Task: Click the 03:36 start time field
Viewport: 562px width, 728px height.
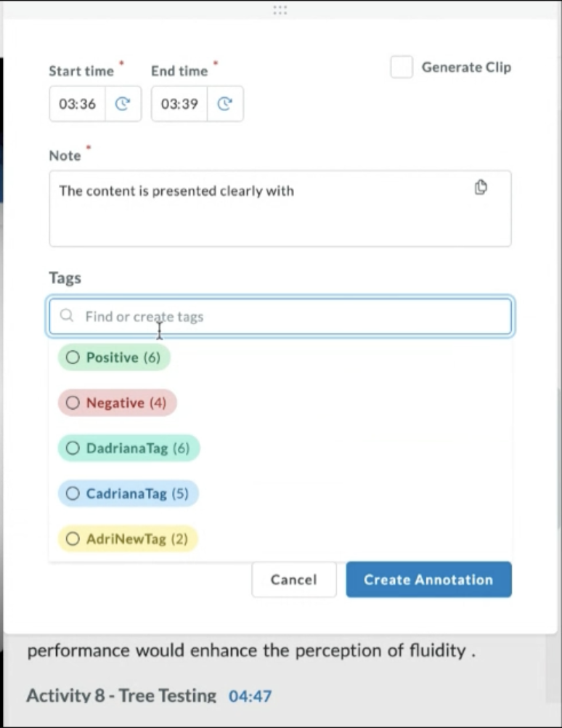Action: point(77,103)
